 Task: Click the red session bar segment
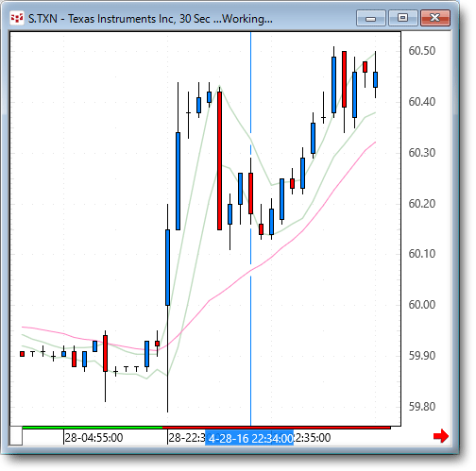point(277,428)
